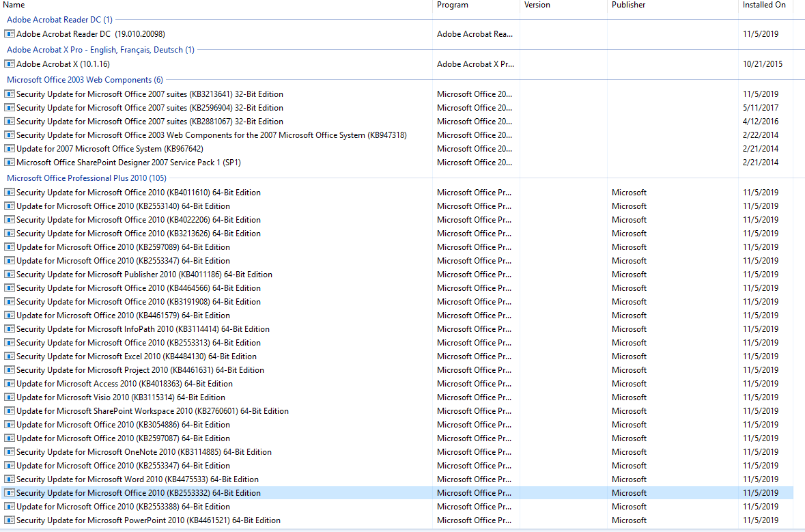Click the icon beside Adobe Acrobat X (10.1.16)
The height and width of the screenshot is (532, 805).
click(10, 64)
